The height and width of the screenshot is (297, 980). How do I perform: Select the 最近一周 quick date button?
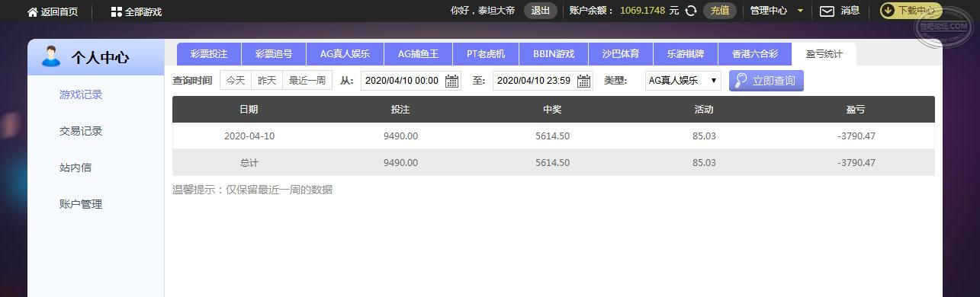[307, 81]
